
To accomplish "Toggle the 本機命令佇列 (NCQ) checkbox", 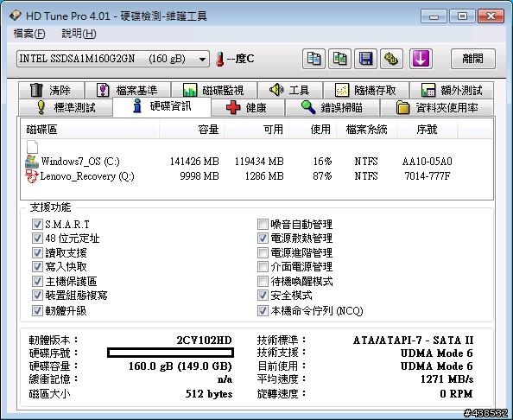I will pos(263,310).
